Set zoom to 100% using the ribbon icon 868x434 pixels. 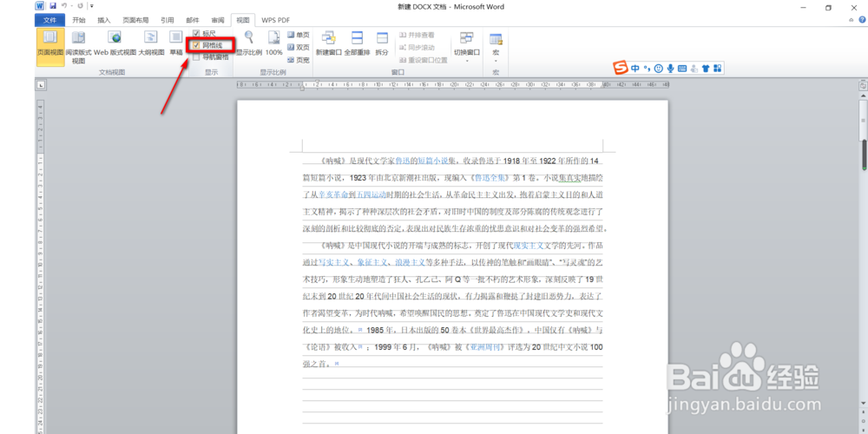274,43
